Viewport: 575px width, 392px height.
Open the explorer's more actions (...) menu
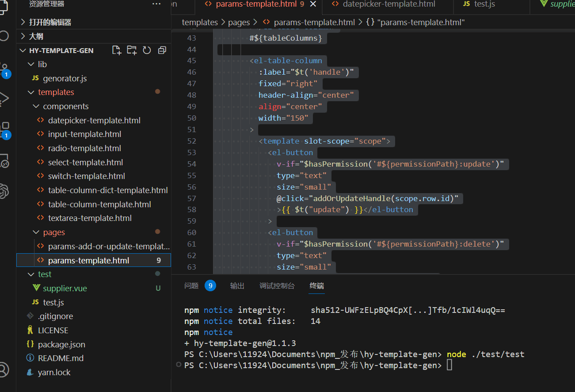(156, 4)
